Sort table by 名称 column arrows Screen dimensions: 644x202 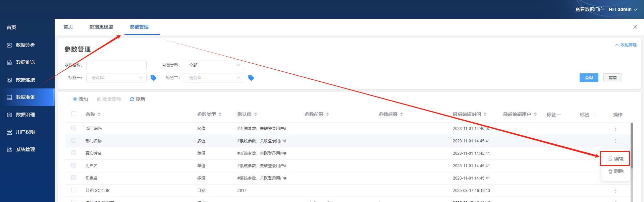pyautogui.click(x=99, y=115)
